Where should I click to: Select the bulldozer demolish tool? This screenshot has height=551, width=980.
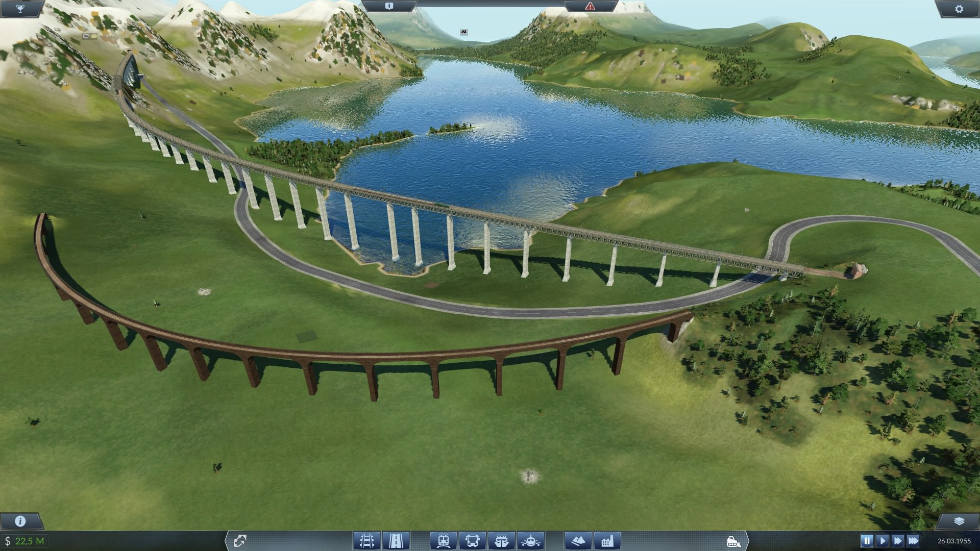click(733, 541)
